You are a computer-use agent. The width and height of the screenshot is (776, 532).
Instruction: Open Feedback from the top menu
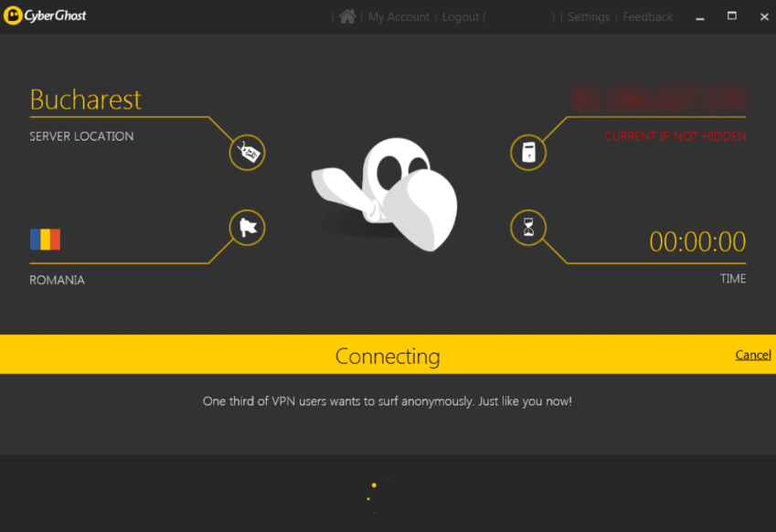647,17
